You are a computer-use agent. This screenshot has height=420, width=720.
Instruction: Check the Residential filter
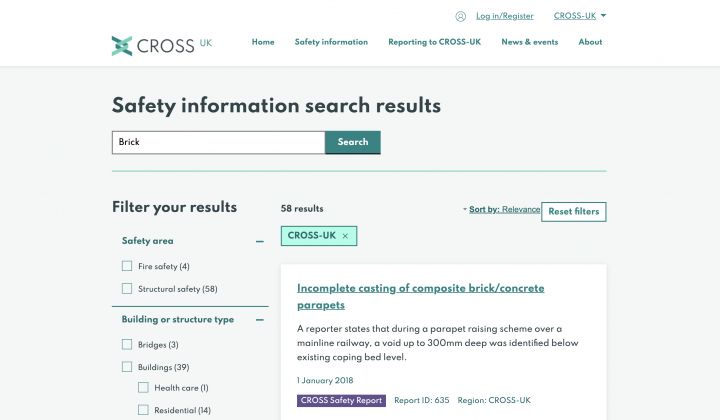[x=143, y=410]
